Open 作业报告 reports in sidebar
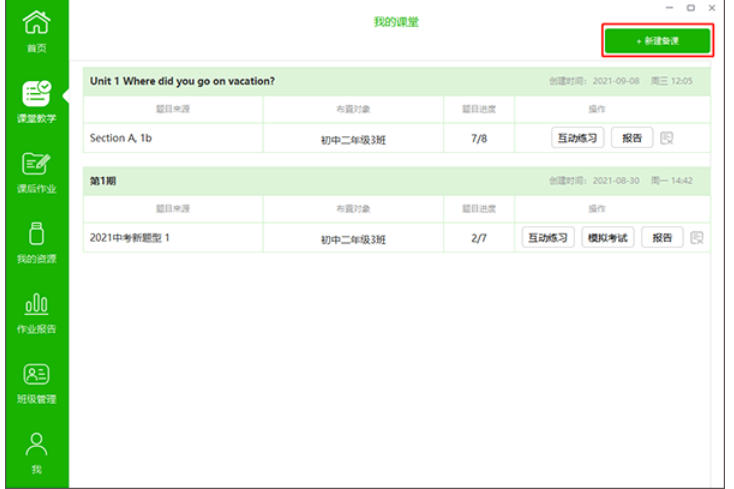Image resolution: width=734 pixels, height=489 pixels. [35, 311]
